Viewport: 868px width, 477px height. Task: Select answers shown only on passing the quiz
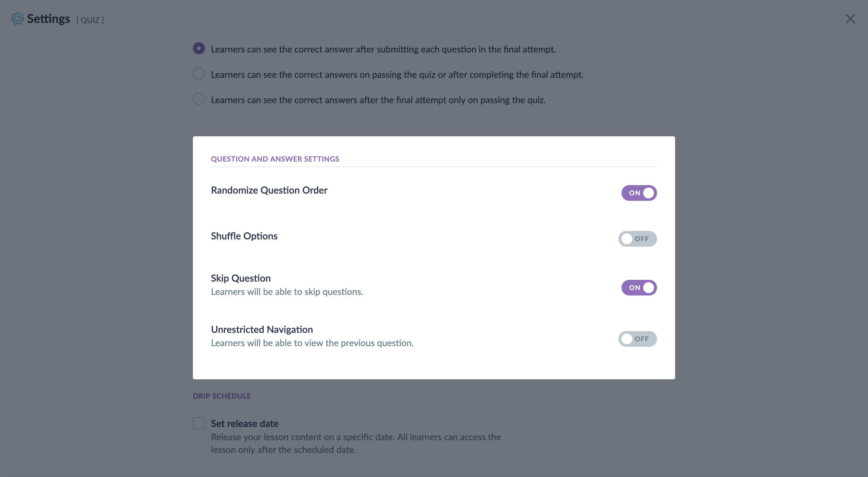click(x=199, y=99)
